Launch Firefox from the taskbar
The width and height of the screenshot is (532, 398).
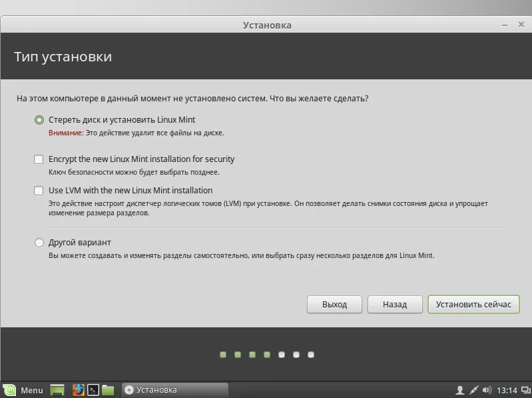coord(79,390)
